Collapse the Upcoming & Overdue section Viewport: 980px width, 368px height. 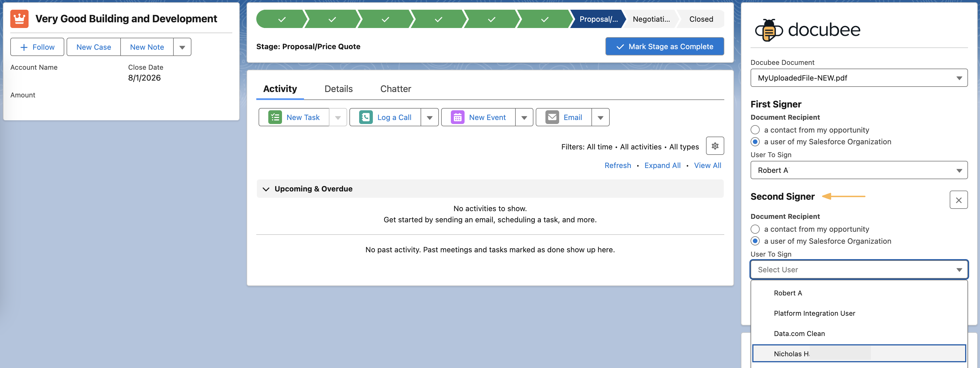tap(266, 189)
